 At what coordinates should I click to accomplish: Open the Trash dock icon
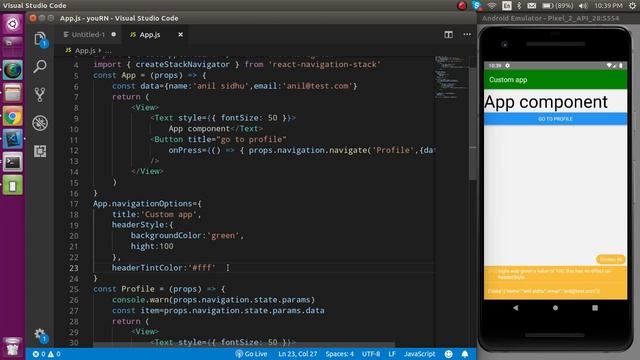point(13,347)
